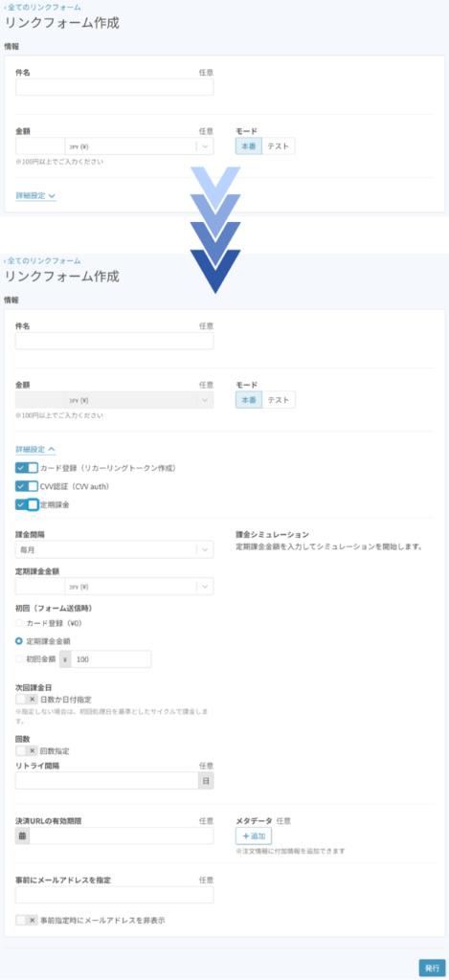The height and width of the screenshot is (980, 449).
Task: Toggle the CVV認証 (CVV auth) switch
Action: [x=27, y=486]
